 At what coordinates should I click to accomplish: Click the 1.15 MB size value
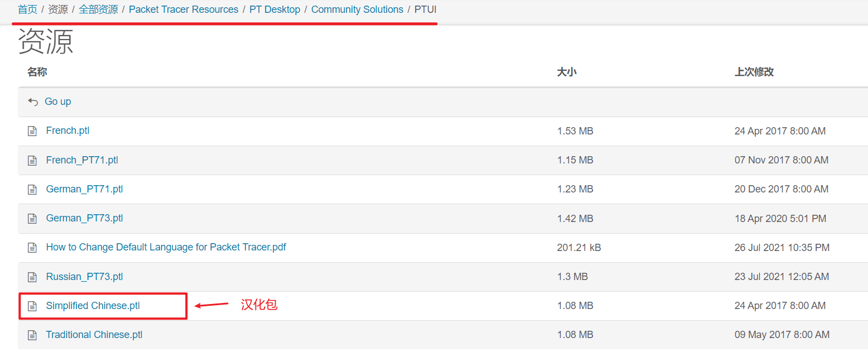(575, 160)
